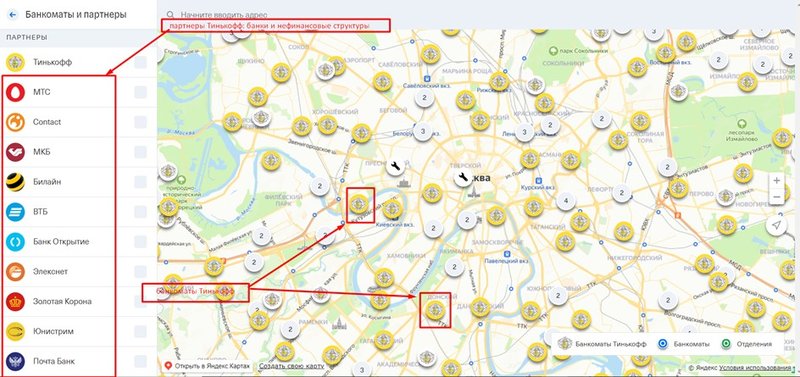The image size is (800, 377).
Task: Zoom out the map with minus button
Action: click(777, 197)
